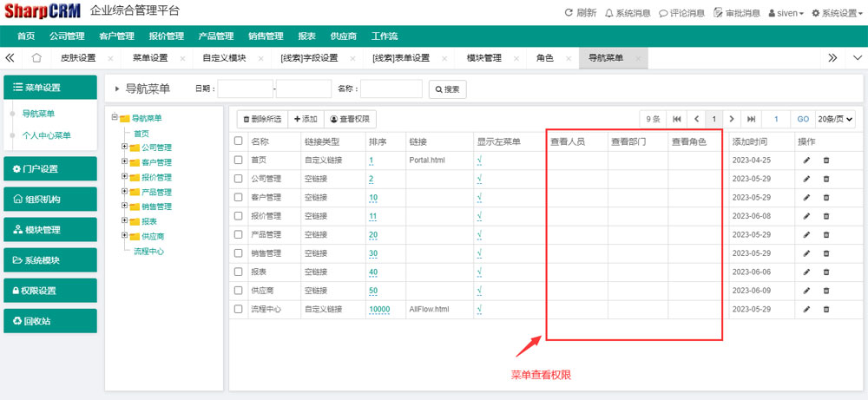Go to last page icon in pagination
The height and width of the screenshot is (400, 868).
(x=751, y=119)
